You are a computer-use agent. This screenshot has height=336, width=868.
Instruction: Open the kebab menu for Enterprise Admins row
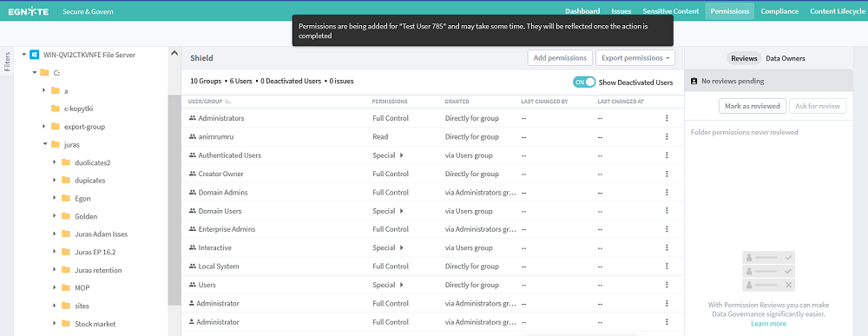[667, 229]
